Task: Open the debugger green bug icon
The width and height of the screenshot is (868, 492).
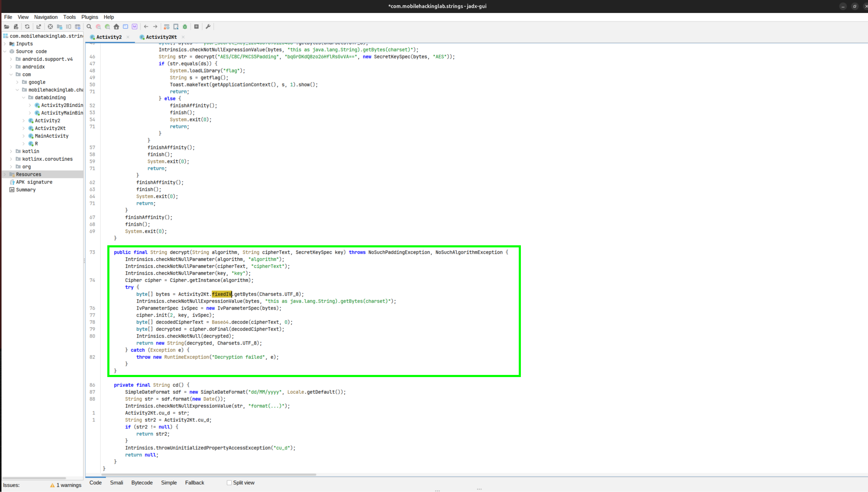Action: coord(185,27)
